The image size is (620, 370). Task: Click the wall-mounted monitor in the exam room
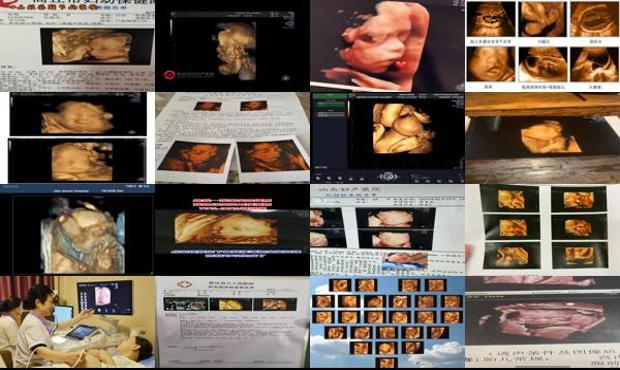[105, 297]
